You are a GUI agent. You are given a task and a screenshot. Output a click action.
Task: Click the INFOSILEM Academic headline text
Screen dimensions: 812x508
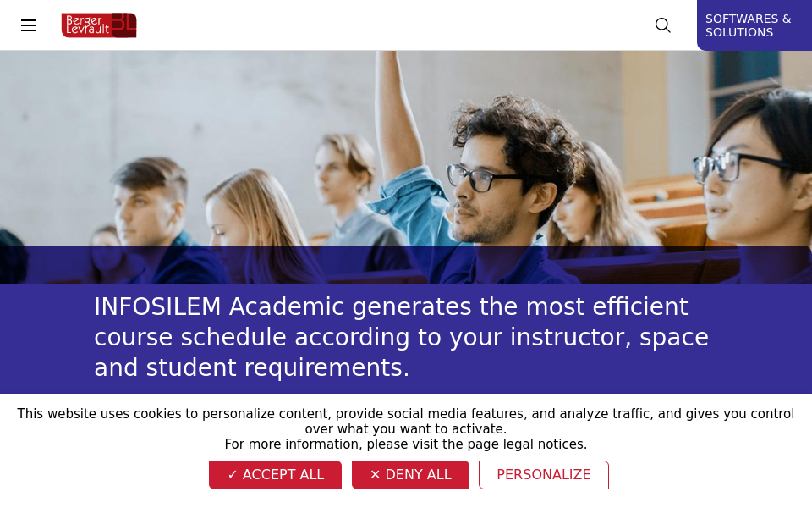402,337
